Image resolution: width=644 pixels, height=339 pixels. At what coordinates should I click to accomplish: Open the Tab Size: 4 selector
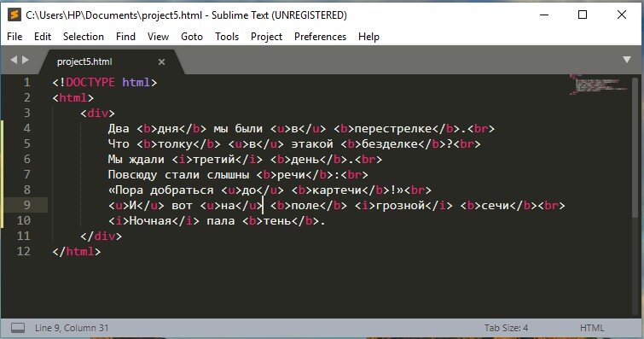(x=506, y=328)
